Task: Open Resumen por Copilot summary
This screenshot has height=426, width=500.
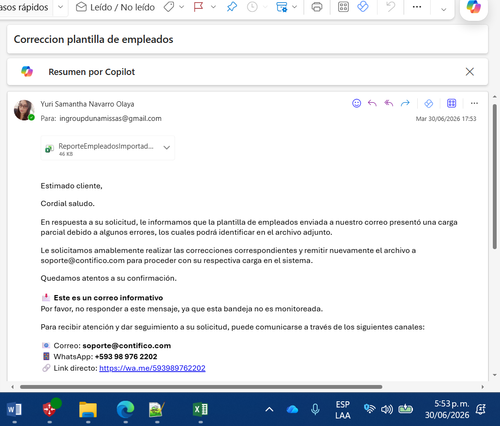Action: [x=92, y=72]
